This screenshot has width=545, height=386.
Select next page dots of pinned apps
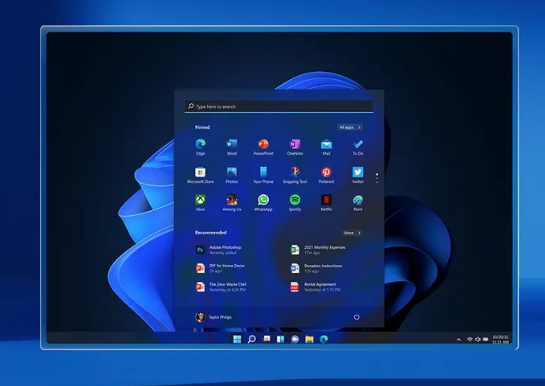pyautogui.click(x=377, y=178)
